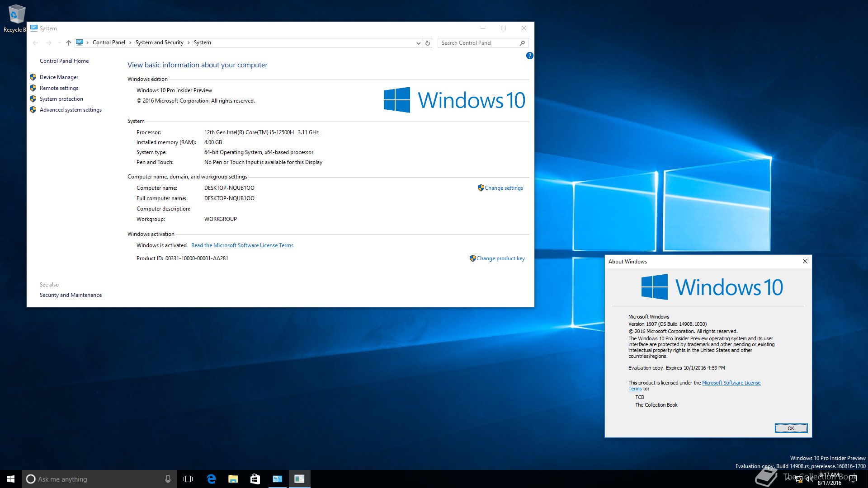This screenshot has width=868, height=488.
Task: Open the recent locations dropdown arrow
Action: (59, 43)
